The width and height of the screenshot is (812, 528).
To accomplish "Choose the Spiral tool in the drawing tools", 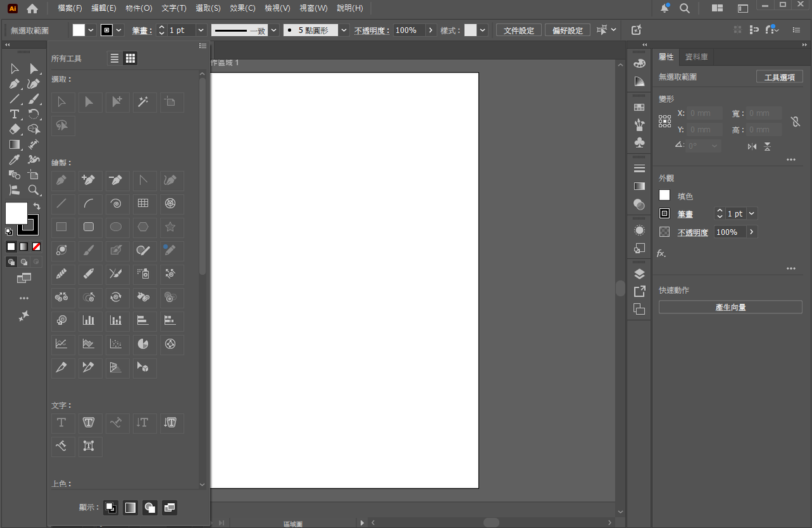I will click(x=115, y=204).
